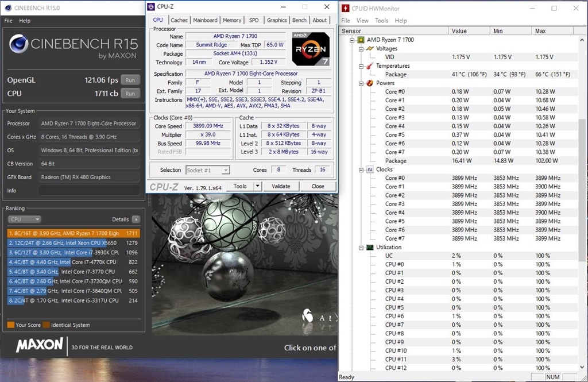588x382 pixels.
Task: Click the Info text field in Cinebench
Action: tap(89, 191)
